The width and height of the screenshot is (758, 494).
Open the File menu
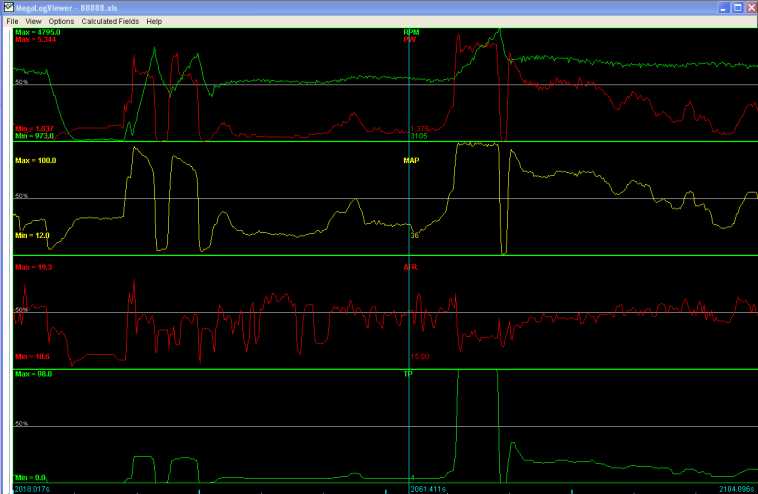12,21
